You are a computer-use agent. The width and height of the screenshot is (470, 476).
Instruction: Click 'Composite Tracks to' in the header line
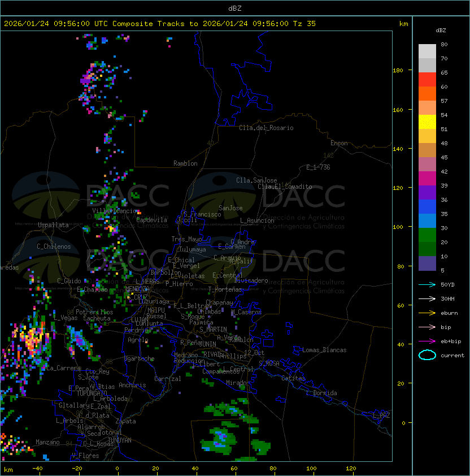pos(155,24)
